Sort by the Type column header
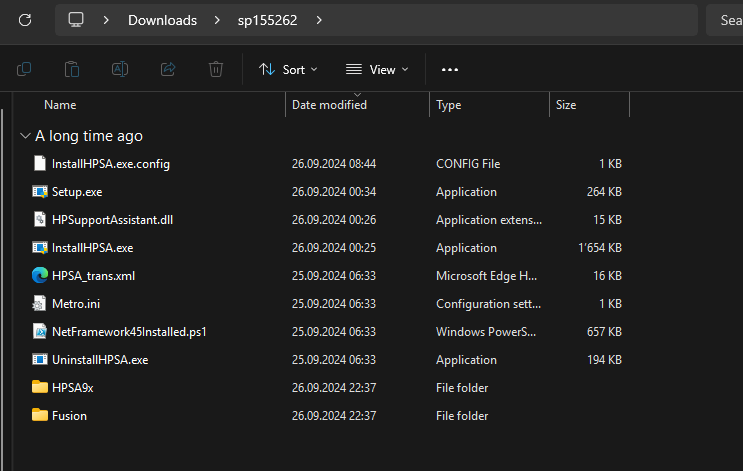 (449, 105)
